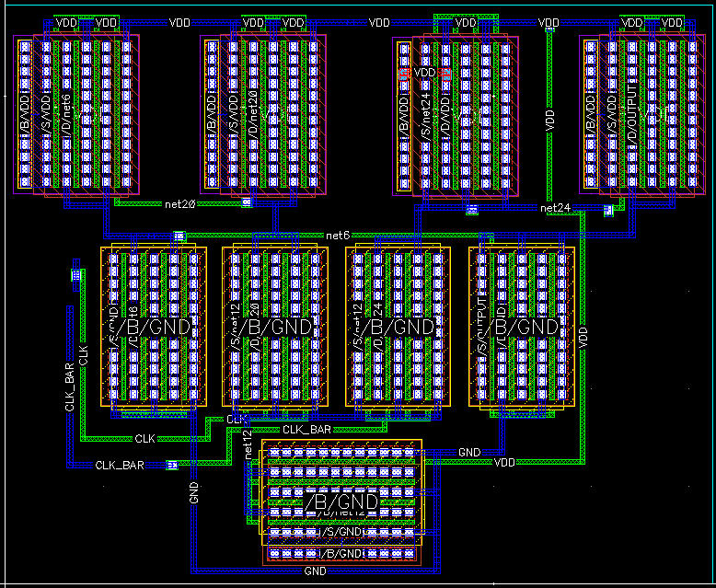
Task: Select the via right of the net24 label
Action: click(608, 211)
